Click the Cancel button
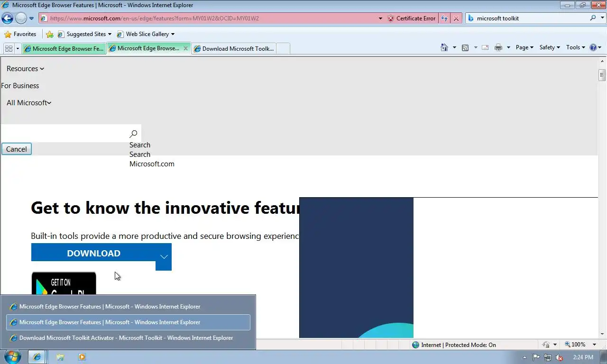607x364 pixels. [16, 149]
